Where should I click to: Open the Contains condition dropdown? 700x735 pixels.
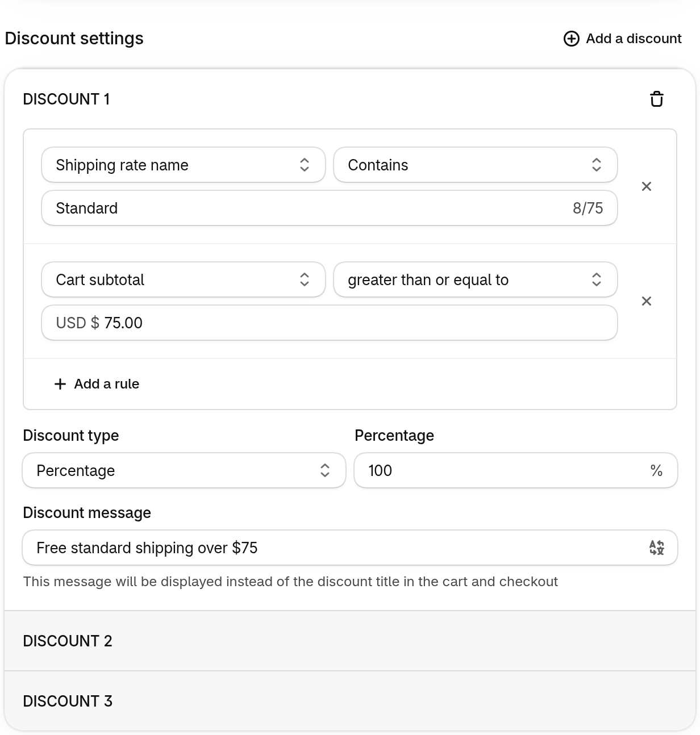point(476,165)
